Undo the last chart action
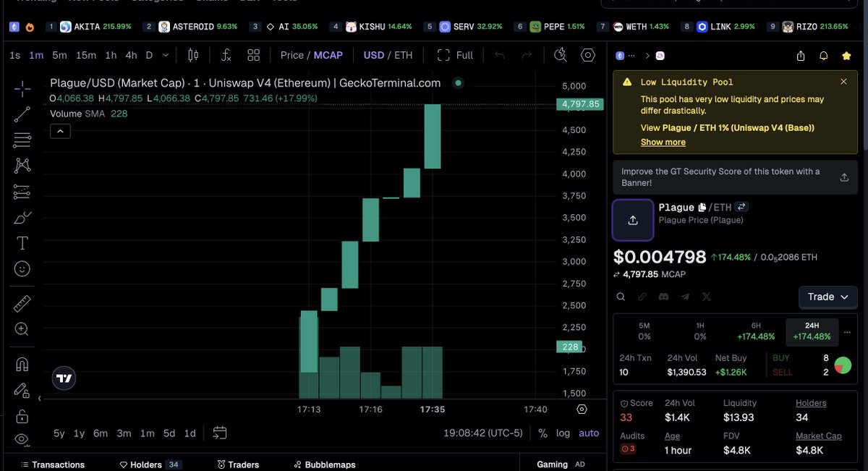Viewport: 868px width, 471px height. pos(500,55)
